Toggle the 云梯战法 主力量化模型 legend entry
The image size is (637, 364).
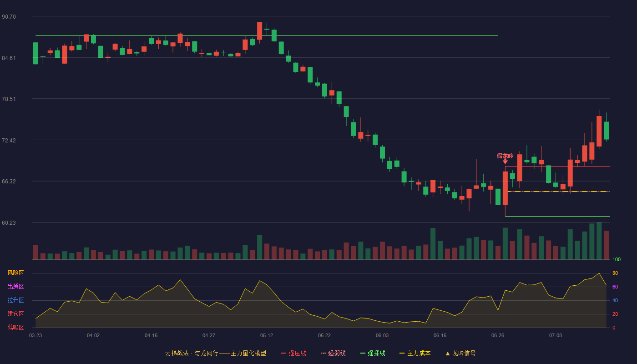point(215,353)
